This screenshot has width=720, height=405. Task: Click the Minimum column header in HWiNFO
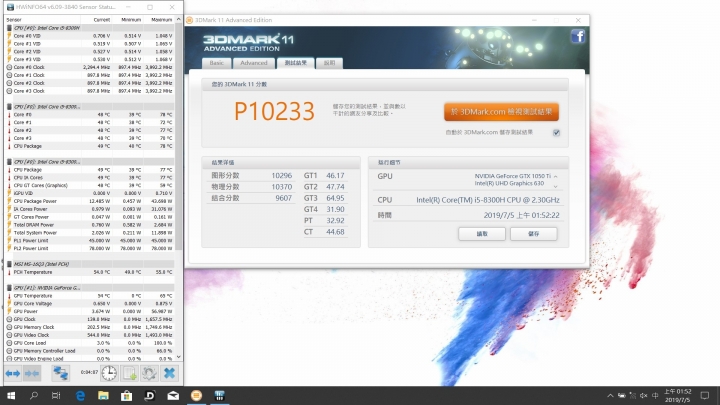click(x=127, y=20)
